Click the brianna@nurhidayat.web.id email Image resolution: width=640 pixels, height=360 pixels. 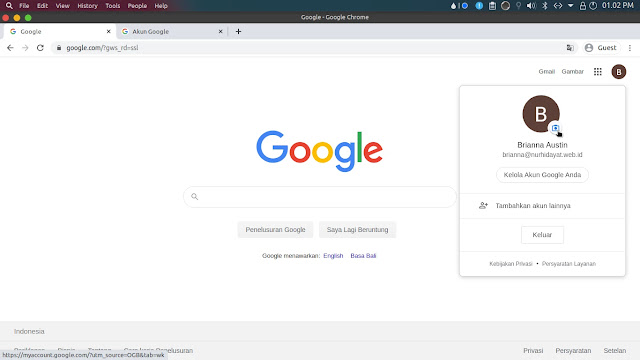(542, 155)
